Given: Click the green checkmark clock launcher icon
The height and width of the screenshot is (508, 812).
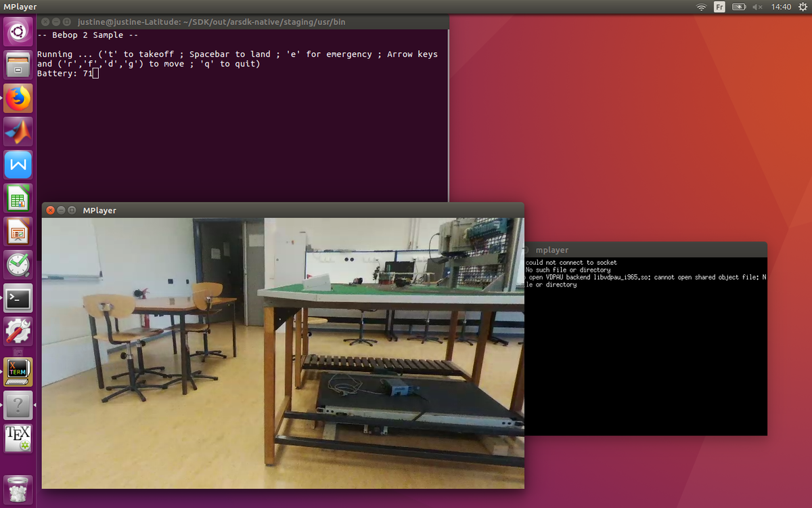Looking at the screenshot, I should click(19, 265).
